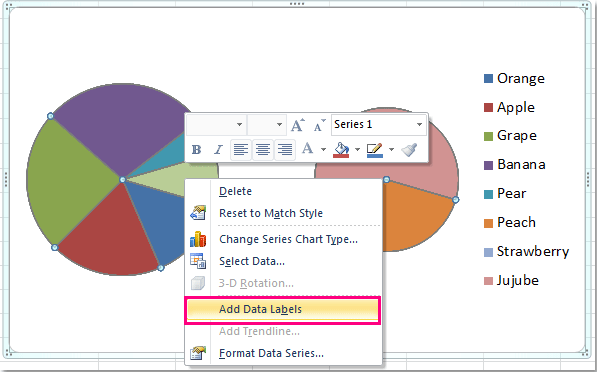This screenshot has height=372, width=597.
Task: Click the Jujube legend entry
Action: pyautogui.click(x=511, y=281)
